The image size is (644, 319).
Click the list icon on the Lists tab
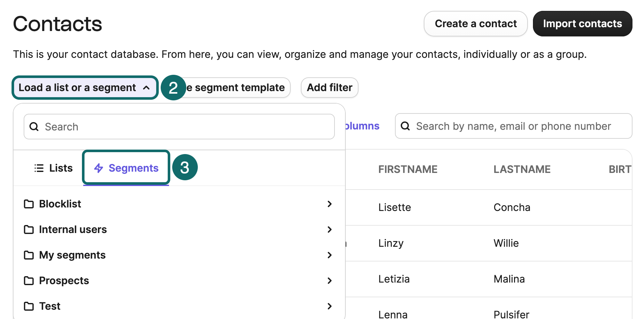tap(38, 168)
